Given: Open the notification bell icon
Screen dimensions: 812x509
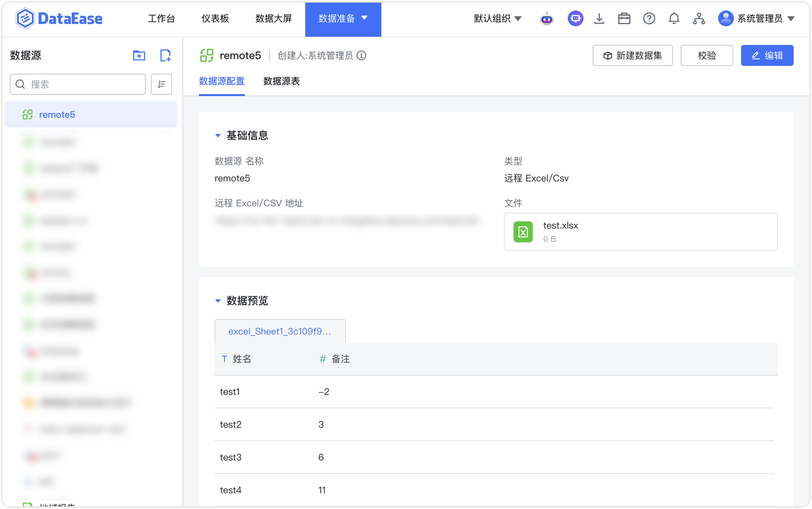Looking at the screenshot, I should pyautogui.click(x=674, y=18).
